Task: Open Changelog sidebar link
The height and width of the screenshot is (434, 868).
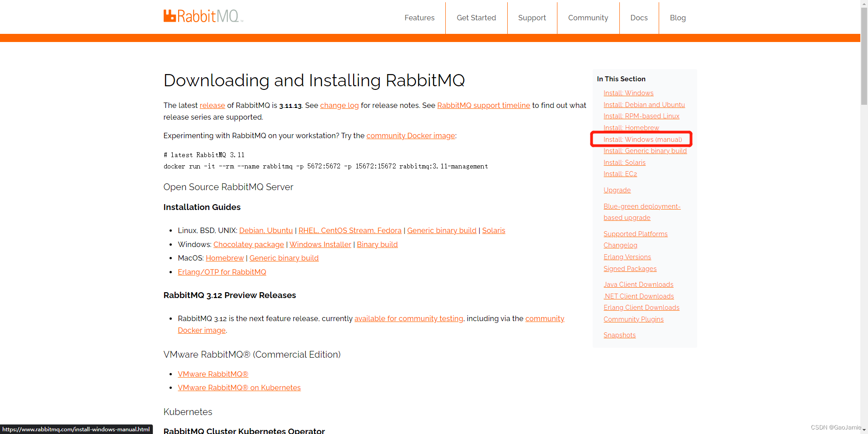Action: coord(620,245)
